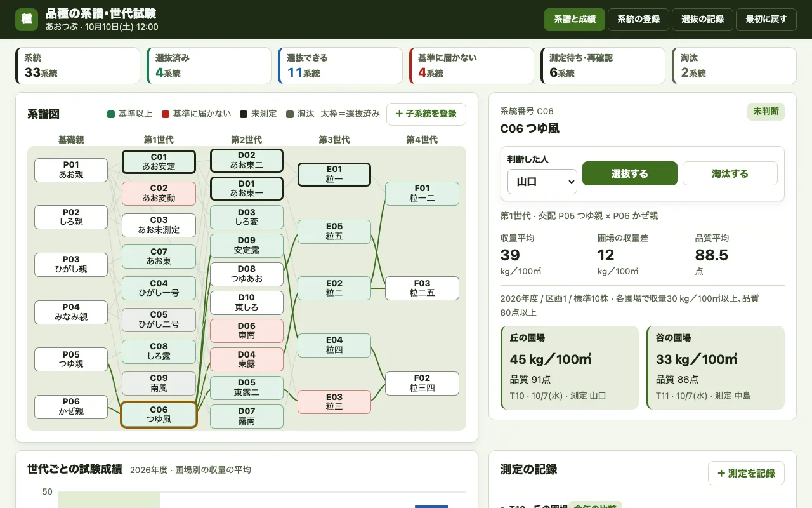Open the 測定待ち・再確認 6系統 card

pos(603,66)
